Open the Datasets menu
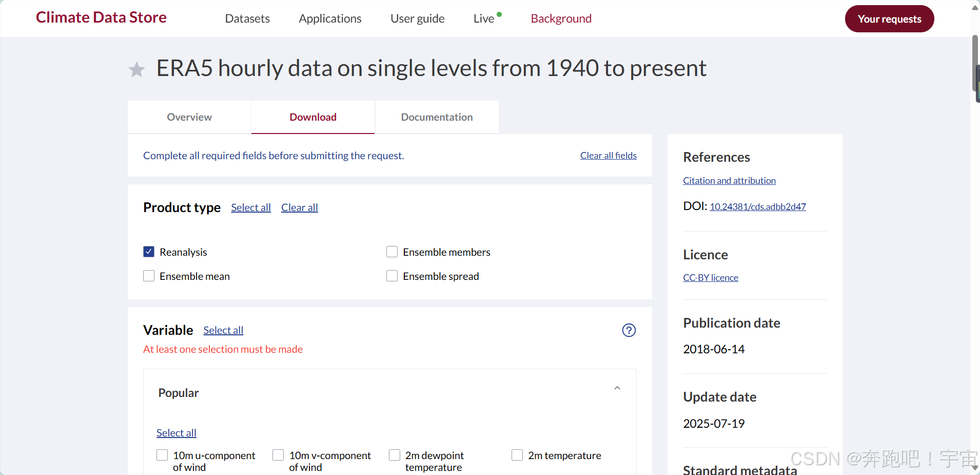Image resolution: width=980 pixels, height=475 pixels. click(x=247, y=18)
